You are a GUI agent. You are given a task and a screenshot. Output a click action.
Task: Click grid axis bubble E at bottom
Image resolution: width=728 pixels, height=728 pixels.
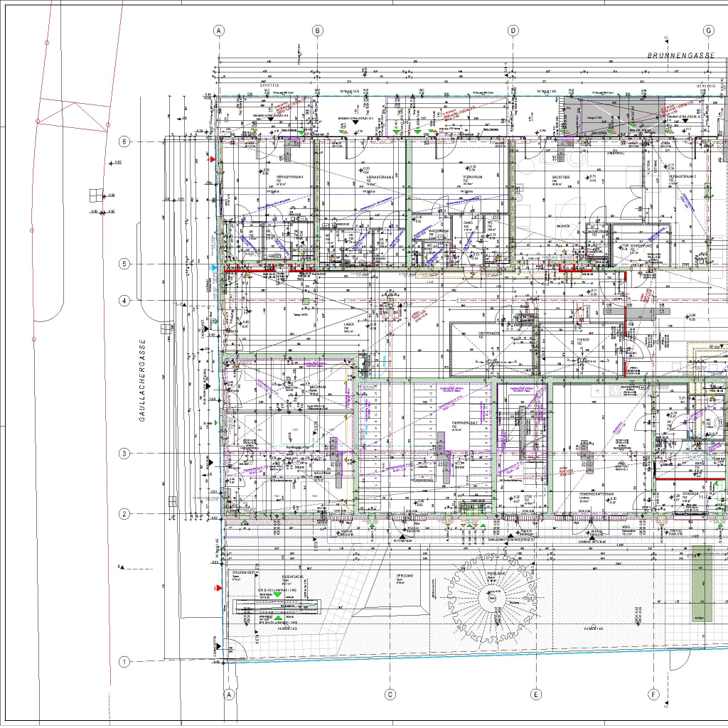point(536,694)
